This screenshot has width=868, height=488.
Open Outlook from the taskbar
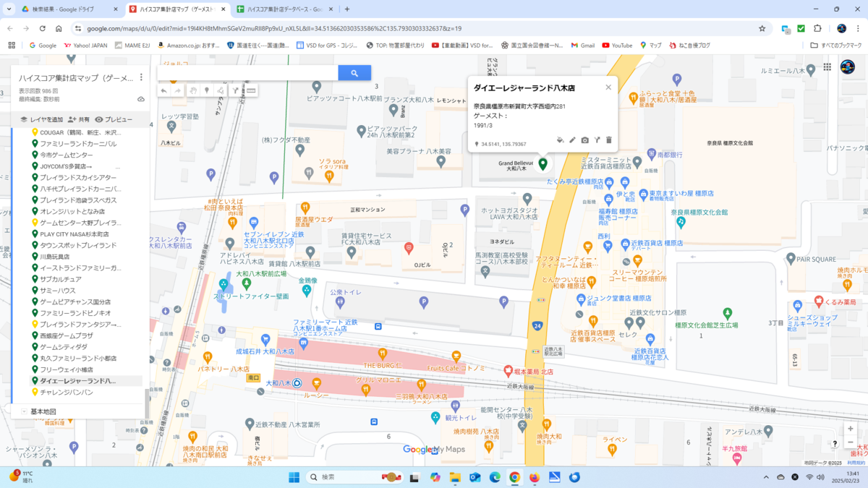pos(475,477)
